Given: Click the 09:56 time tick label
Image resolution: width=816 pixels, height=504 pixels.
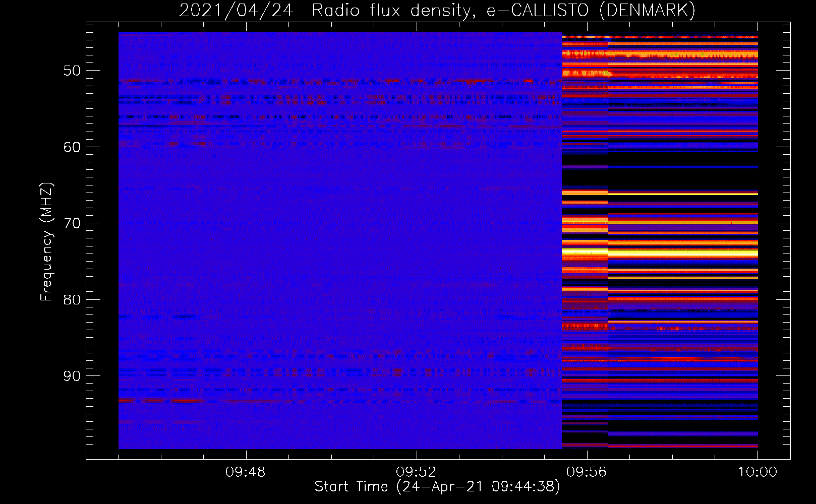Looking at the screenshot, I should (587, 472).
